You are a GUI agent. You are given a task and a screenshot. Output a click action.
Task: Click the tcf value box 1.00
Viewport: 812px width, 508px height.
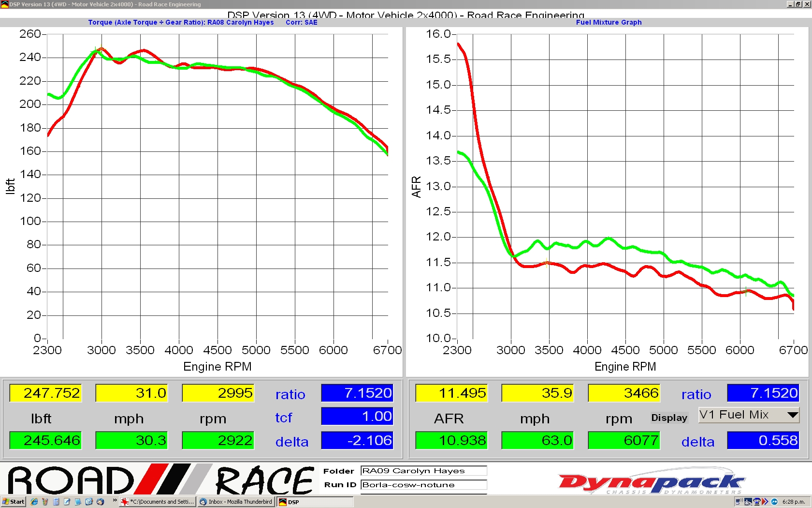click(x=357, y=416)
